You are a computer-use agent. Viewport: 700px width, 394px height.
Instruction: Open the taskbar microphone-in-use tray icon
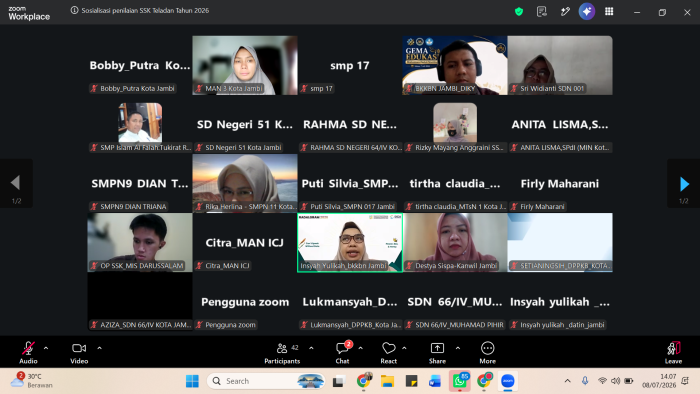click(585, 381)
